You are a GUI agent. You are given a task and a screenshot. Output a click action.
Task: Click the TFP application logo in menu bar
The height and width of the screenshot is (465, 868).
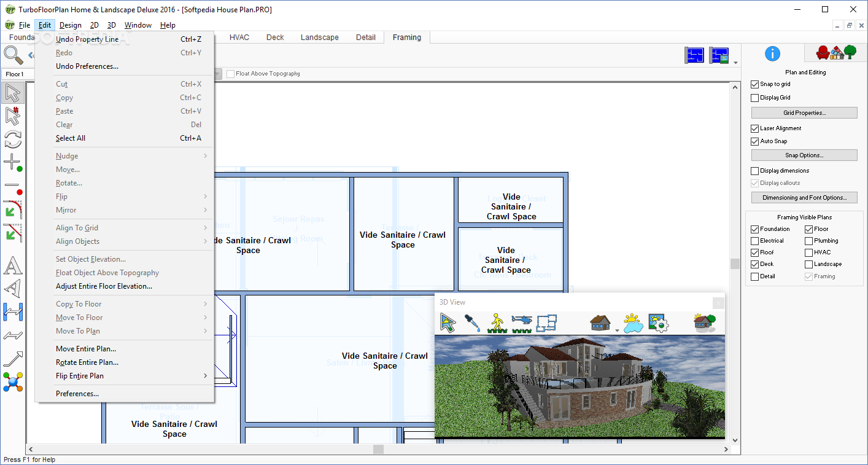click(10, 25)
